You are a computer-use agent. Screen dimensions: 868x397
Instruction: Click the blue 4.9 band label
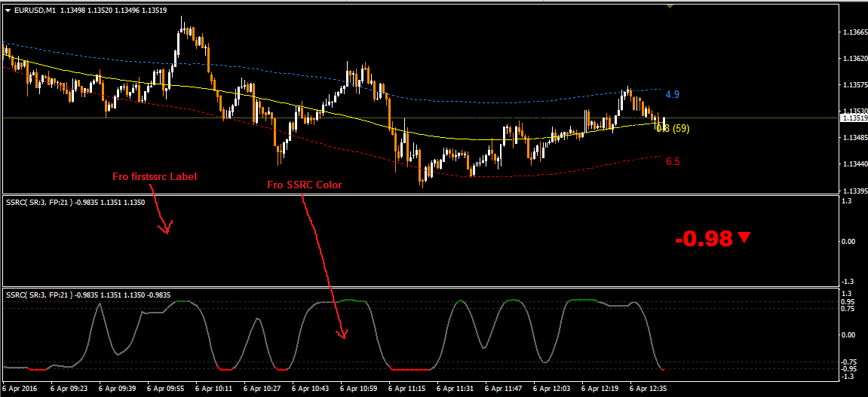click(x=673, y=95)
